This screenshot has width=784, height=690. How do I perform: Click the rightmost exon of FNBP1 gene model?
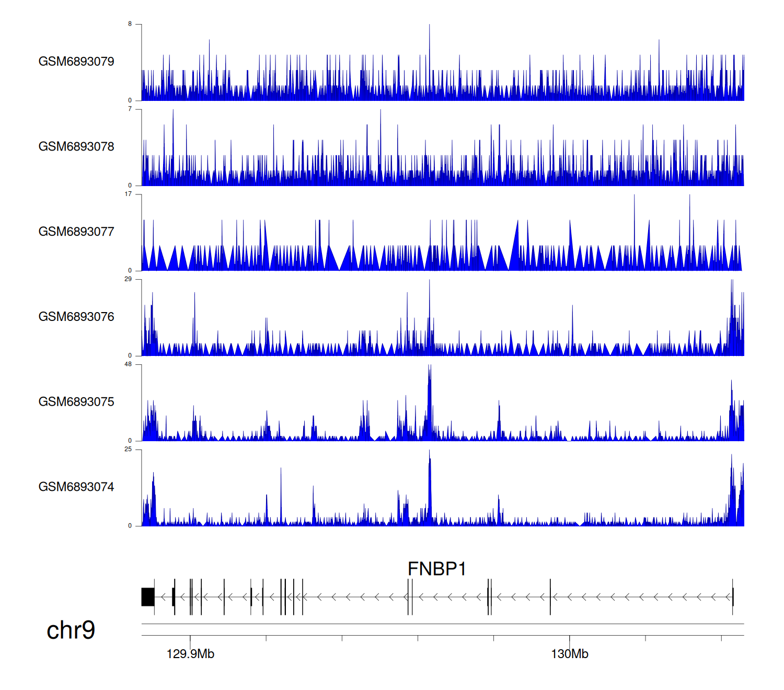pyautogui.click(x=733, y=597)
